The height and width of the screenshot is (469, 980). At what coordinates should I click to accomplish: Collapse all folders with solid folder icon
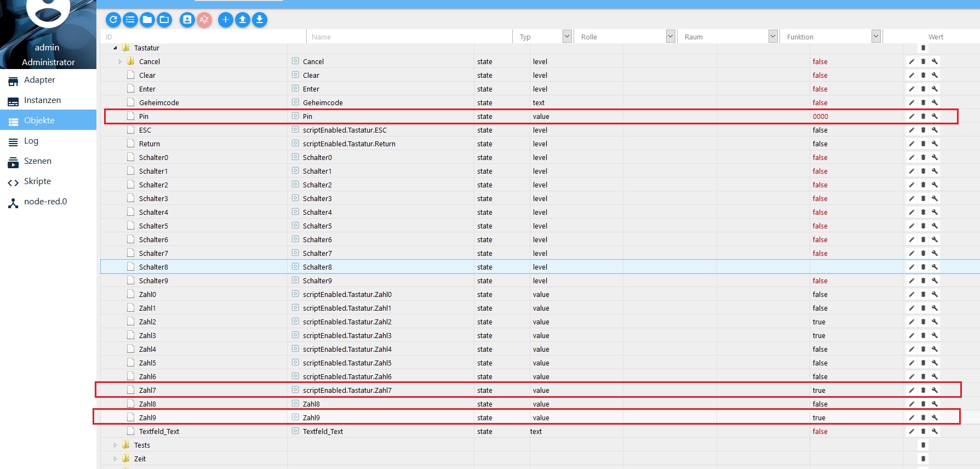(147, 20)
